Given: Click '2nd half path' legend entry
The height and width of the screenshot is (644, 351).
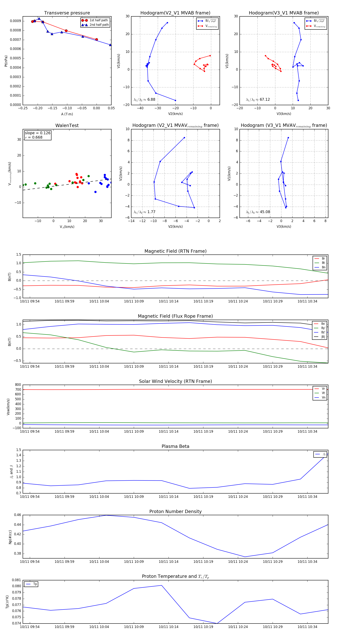Looking at the screenshot, I should click(95, 25).
